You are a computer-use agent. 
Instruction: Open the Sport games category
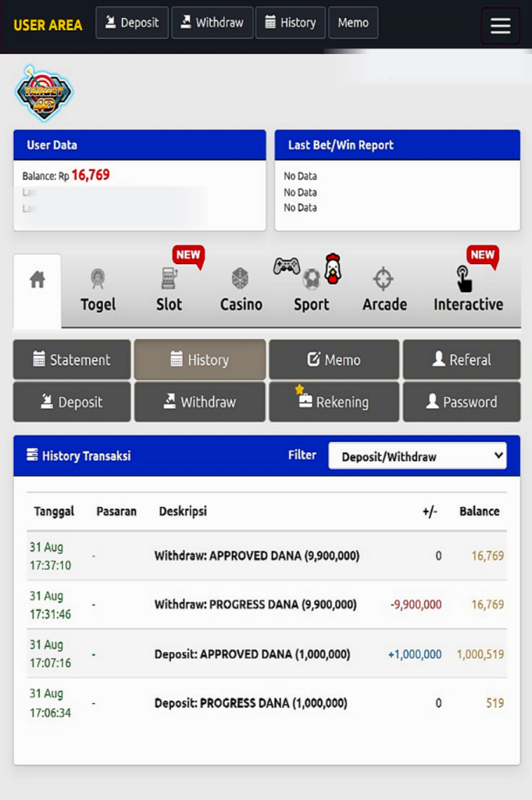coord(311,291)
